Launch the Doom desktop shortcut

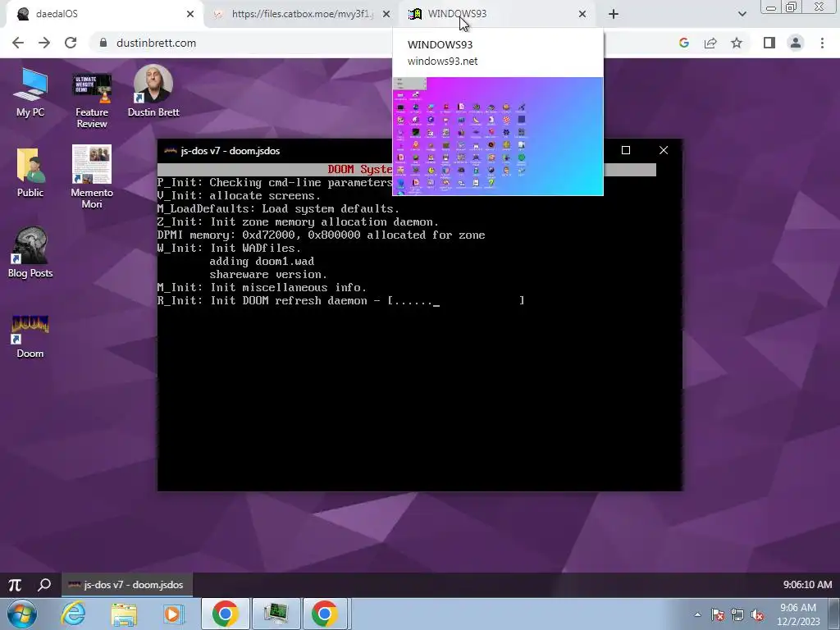30,336
